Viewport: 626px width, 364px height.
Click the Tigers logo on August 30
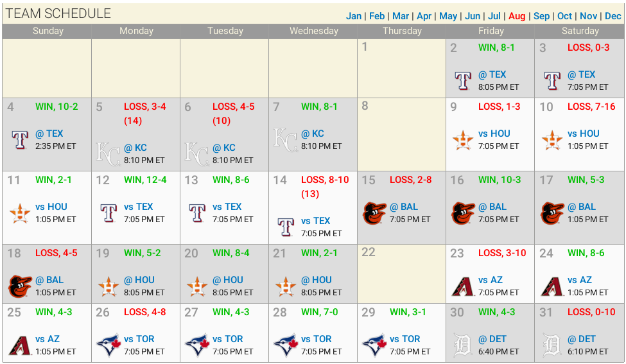[x=463, y=345]
